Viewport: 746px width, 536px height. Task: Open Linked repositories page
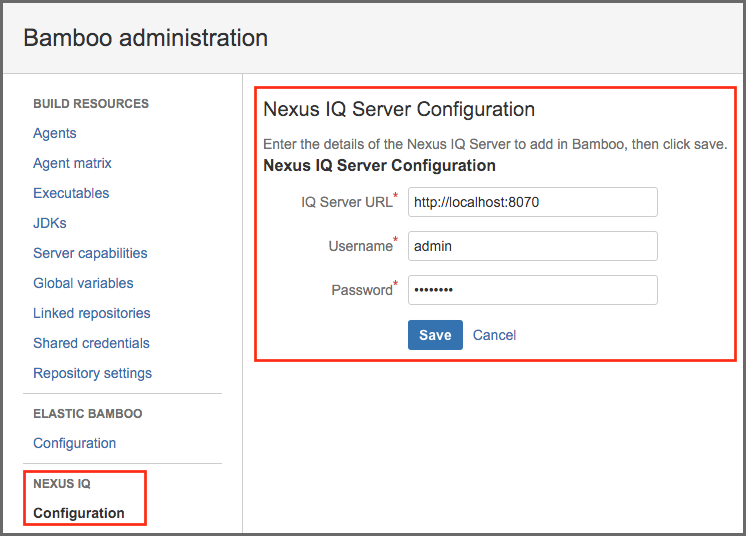[91, 313]
